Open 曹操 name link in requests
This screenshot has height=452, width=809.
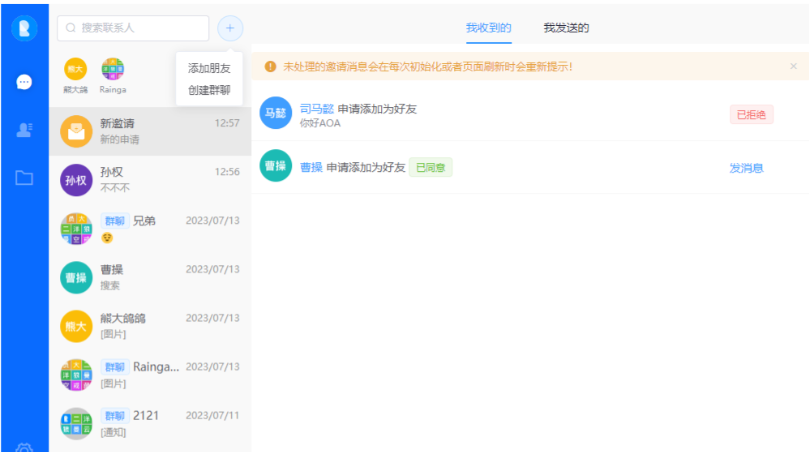(311, 167)
